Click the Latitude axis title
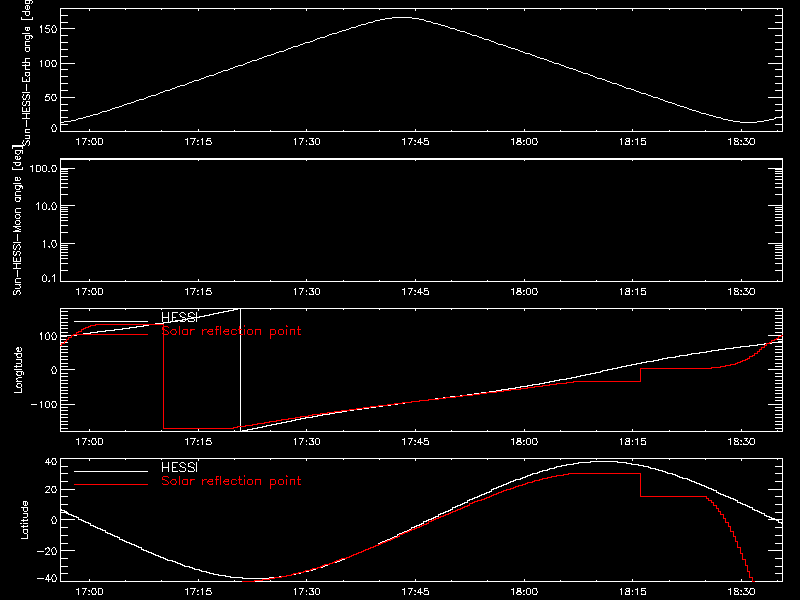This screenshot has height=600, width=800. (x=24, y=520)
